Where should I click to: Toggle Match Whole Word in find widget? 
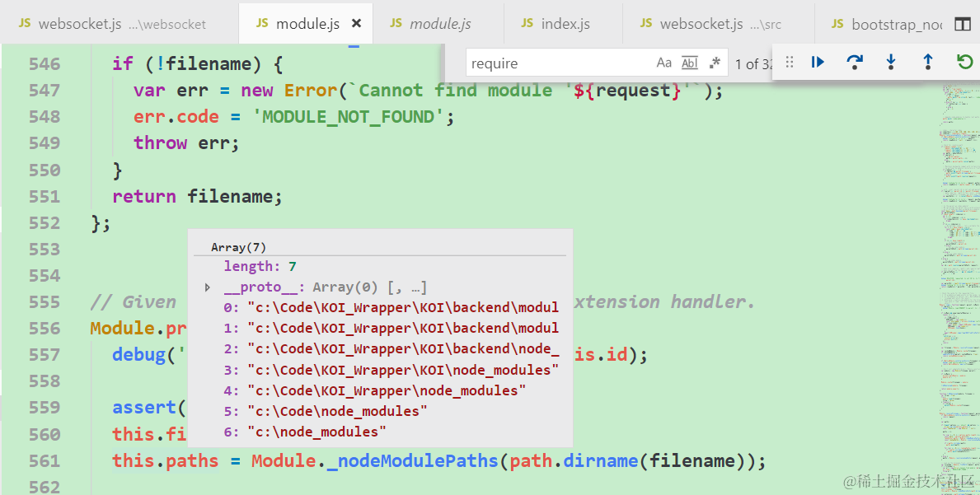[x=689, y=63]
